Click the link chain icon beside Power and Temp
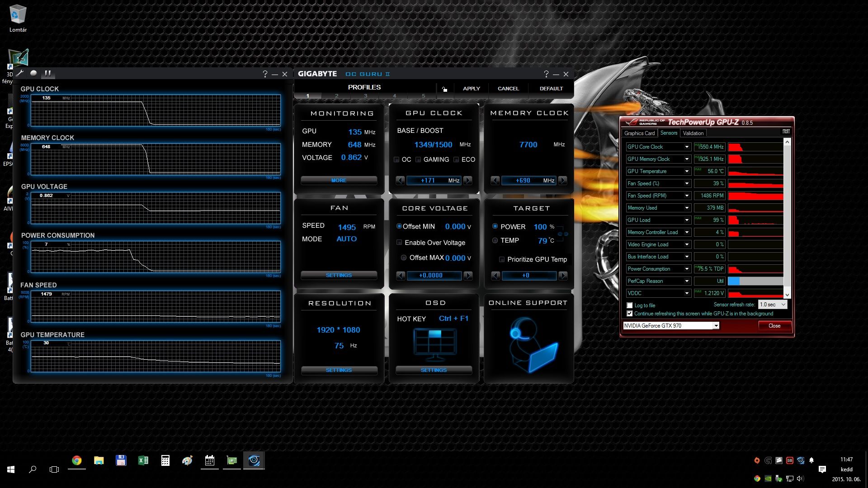This screenshot has width=868, height=488. point(563,234)
